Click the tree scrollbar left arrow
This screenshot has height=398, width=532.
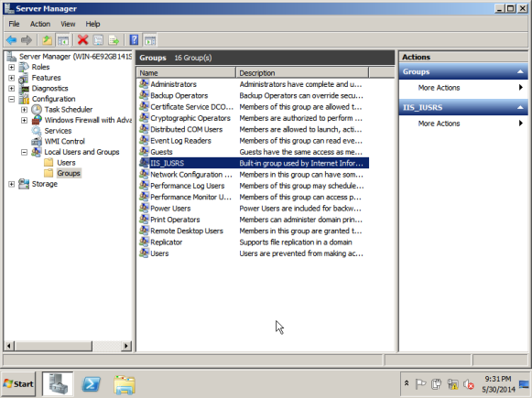click(9, 346)
